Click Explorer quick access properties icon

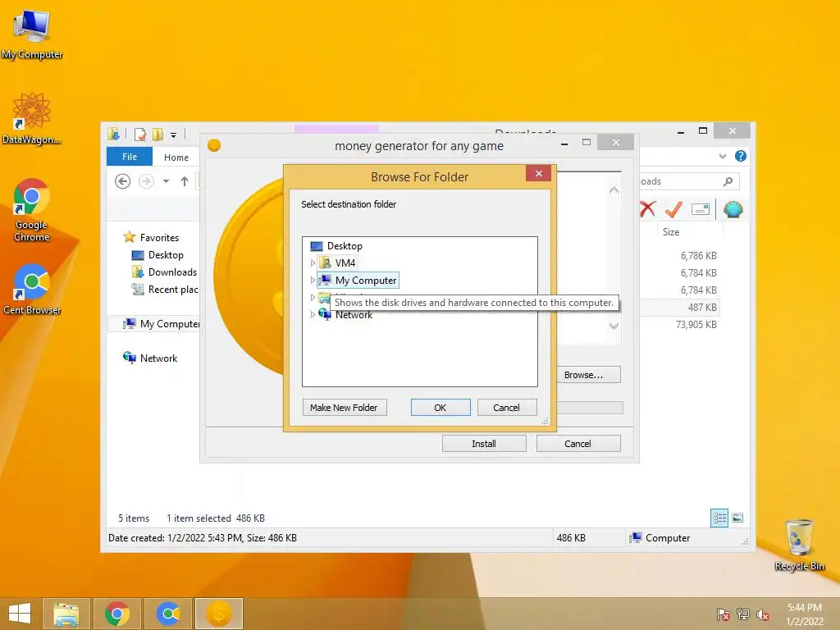(139, 134)
